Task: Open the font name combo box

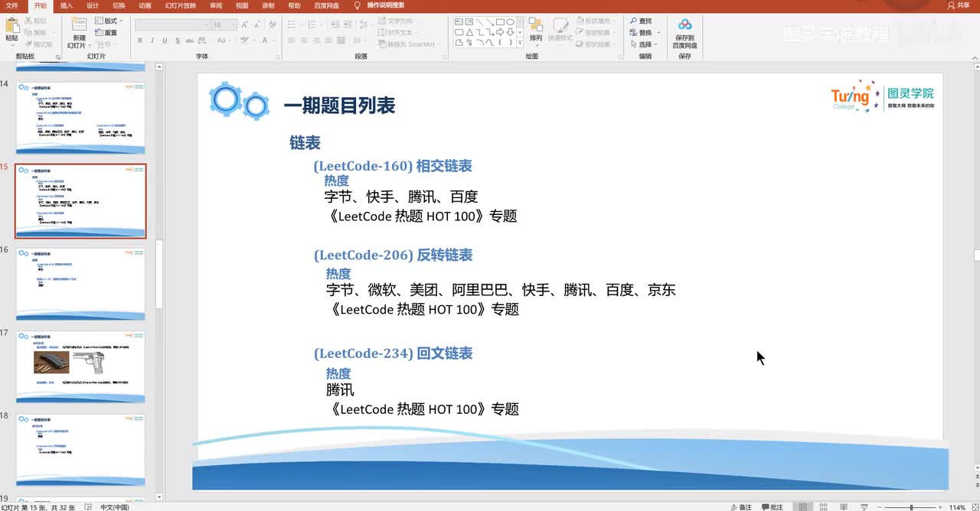Action: tap(172, 24)
